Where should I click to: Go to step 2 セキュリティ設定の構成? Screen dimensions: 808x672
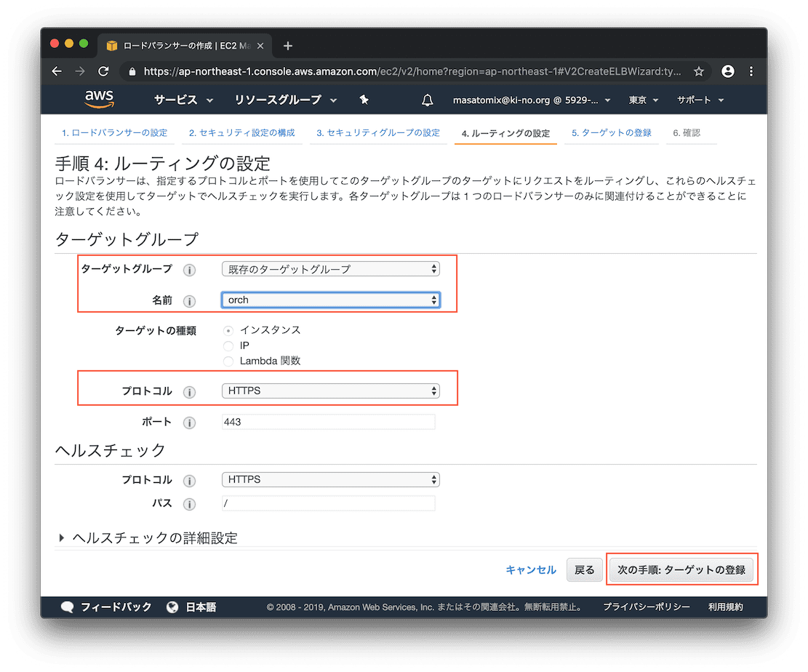click(x=241, y=133)
